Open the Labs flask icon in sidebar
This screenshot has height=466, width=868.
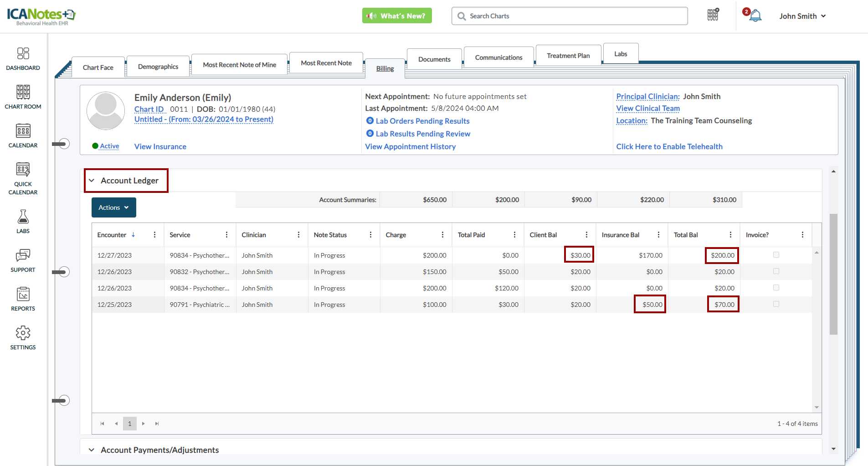[23, 217]
